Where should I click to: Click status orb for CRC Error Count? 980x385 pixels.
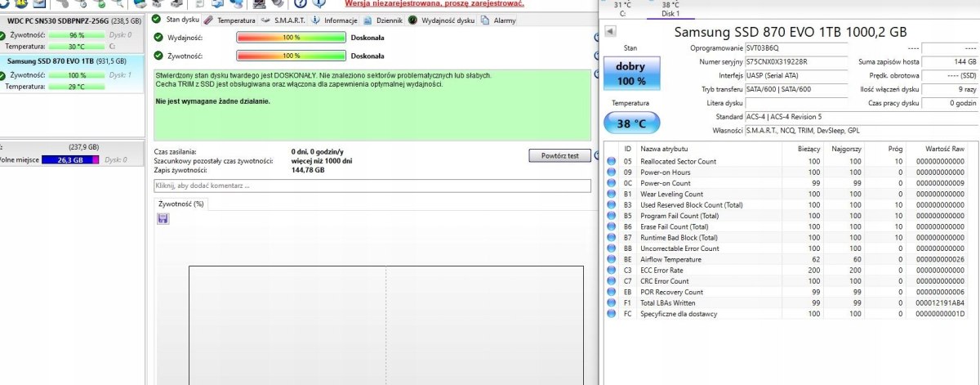click(612, 281)
